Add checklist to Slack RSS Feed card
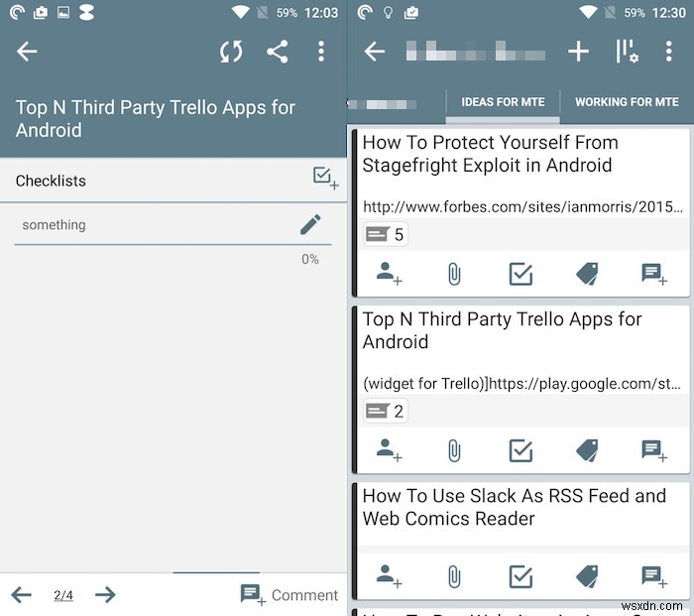This screenshot has height=616, width=694. pyautogui.click(x=520, y=576)
